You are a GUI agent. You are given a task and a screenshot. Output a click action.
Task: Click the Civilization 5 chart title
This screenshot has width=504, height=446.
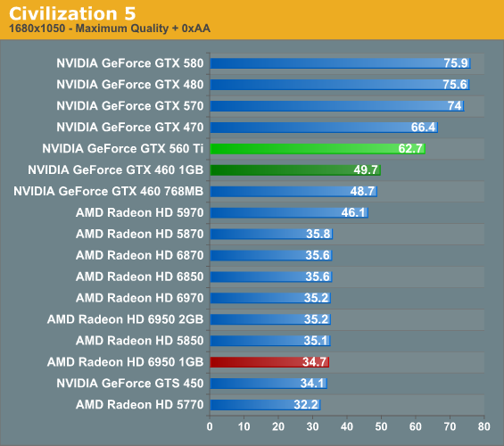click(x=72, y=13)
